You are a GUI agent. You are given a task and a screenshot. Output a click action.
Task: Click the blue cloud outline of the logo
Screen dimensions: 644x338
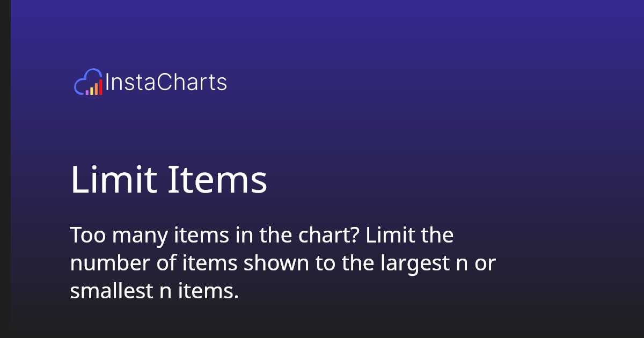(x=86, y=79)
